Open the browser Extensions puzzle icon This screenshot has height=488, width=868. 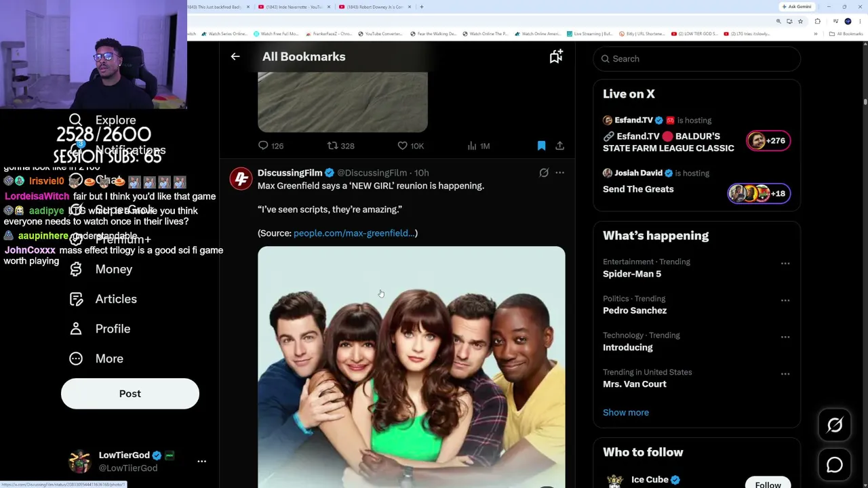tap(817, 21)
